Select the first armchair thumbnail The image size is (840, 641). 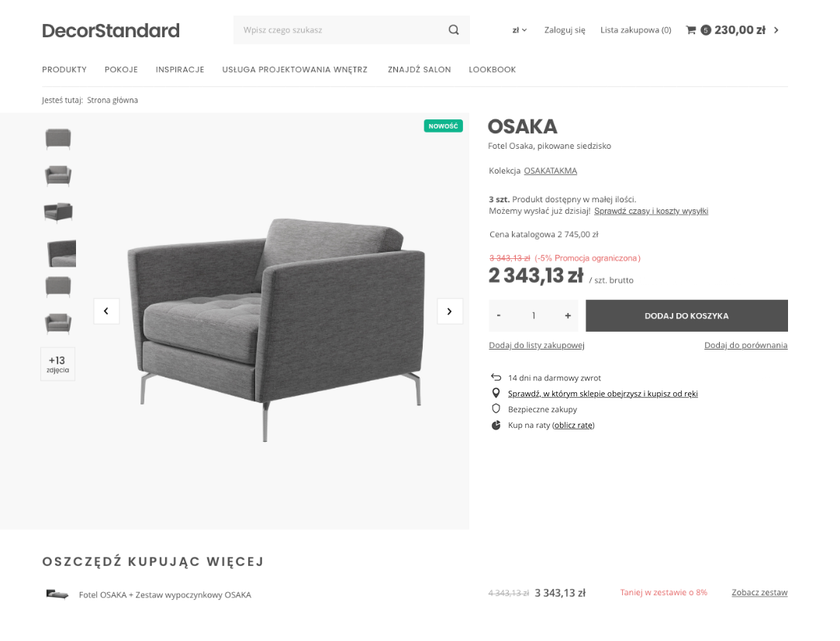pos(58,139)
